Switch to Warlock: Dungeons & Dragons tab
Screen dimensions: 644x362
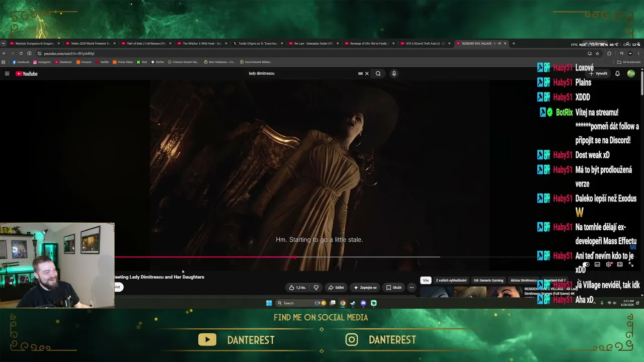click(x=34, y=43)
